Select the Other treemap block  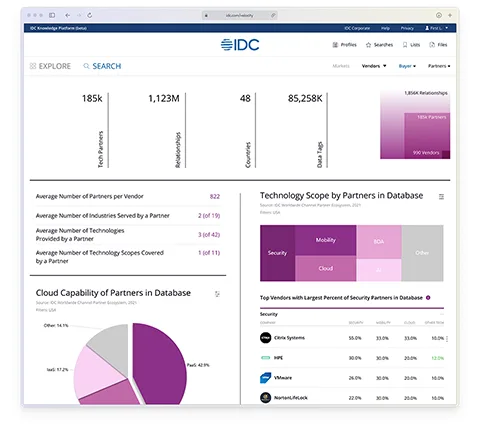[x=422, y=253]
